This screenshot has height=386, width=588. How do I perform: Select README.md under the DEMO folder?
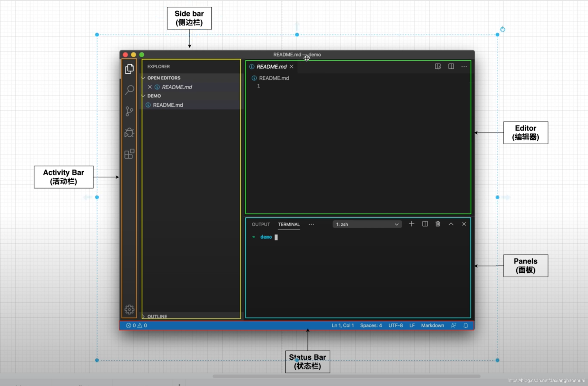(168, 105)
